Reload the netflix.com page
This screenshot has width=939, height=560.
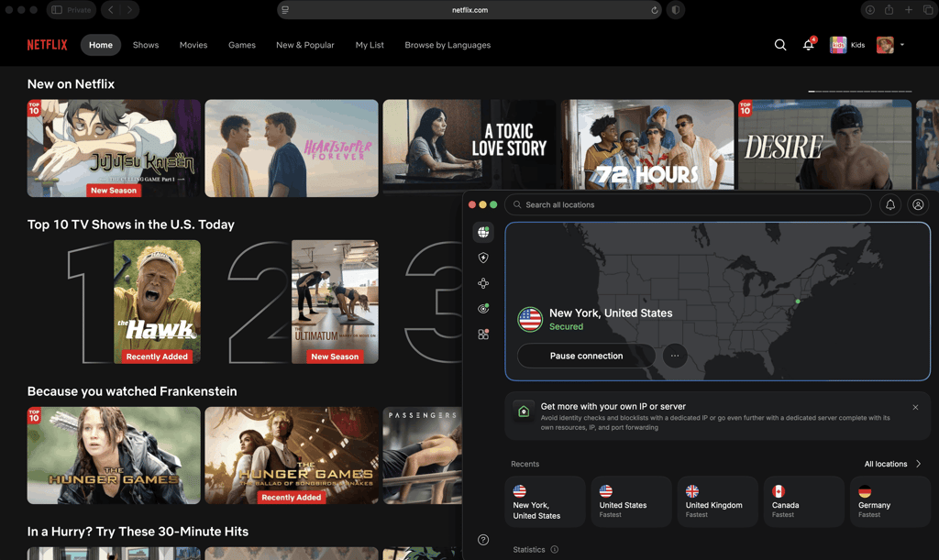click(655, 10)
